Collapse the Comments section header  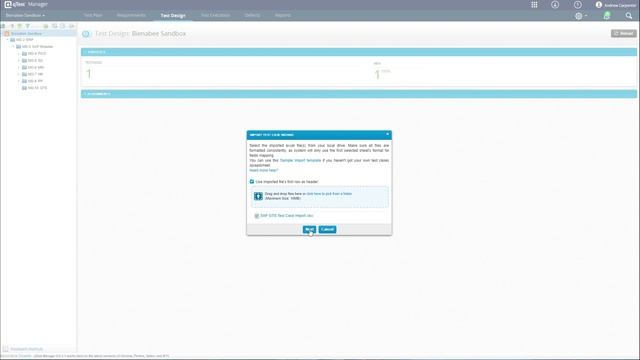tap(358, 94)
